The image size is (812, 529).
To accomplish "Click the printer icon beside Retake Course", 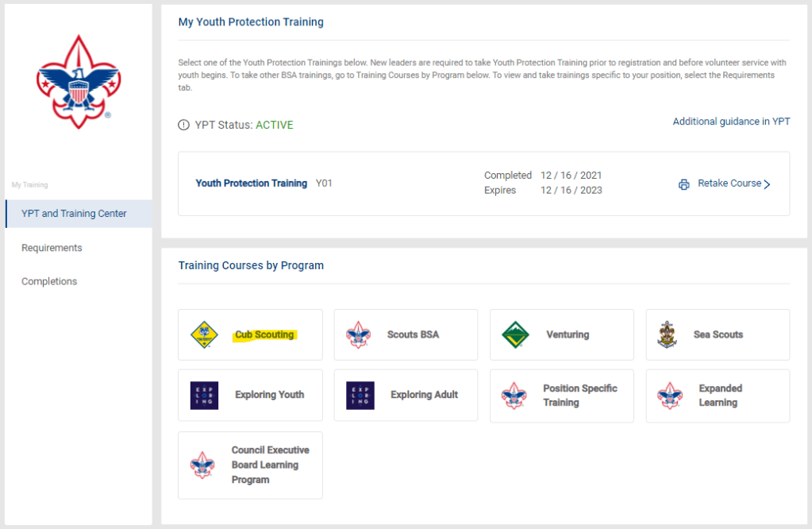I will (x=684, y=184).
